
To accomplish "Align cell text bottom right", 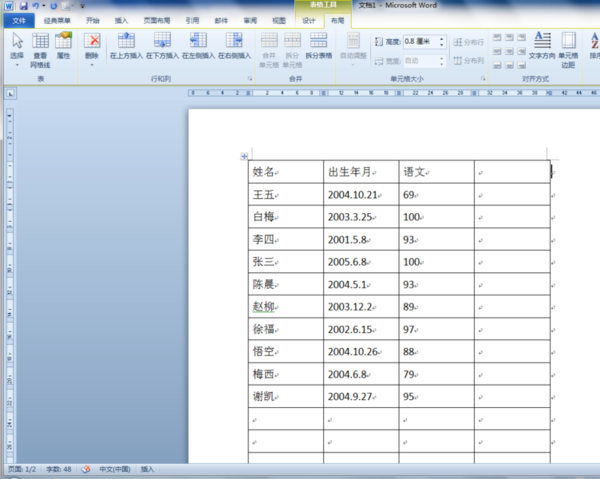I will pos(522,65).
